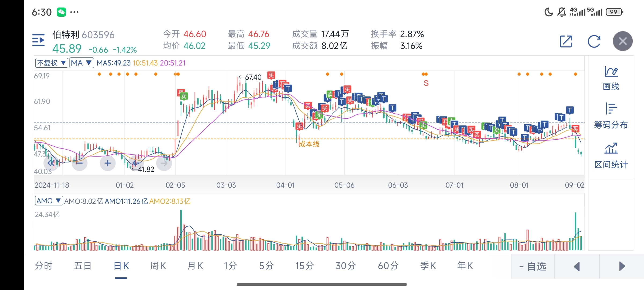Tap the red S signal marker
This screenshot has height=290, width=644.
[426, 83]
